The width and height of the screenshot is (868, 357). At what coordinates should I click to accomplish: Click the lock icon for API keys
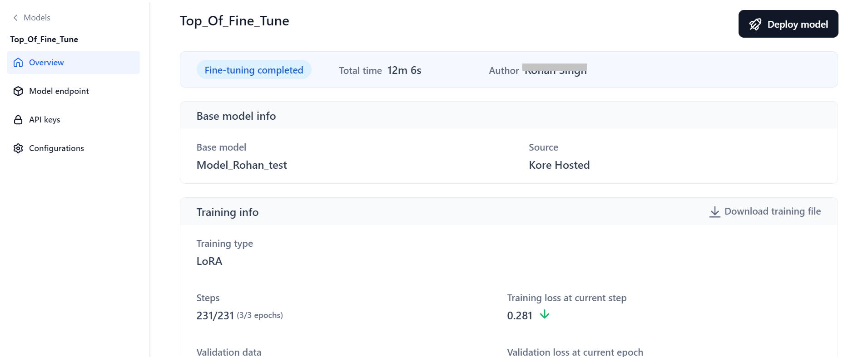pos(18,120)
